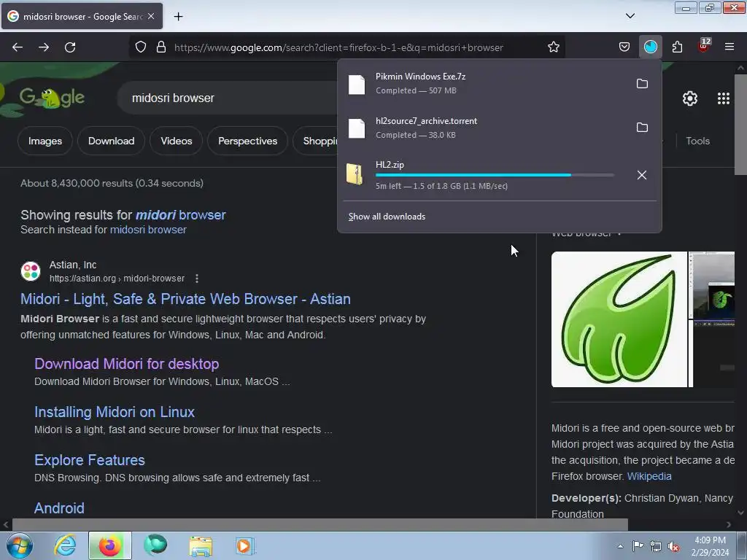This screenshot has width=747, height=560.
Task: Click the HL2.zip download progress bar
Action: pyautogui.click(x=495, y=175)
